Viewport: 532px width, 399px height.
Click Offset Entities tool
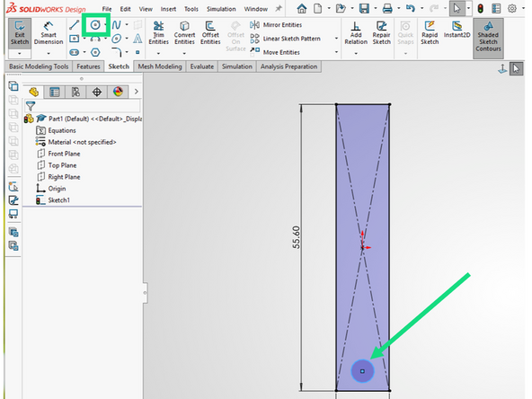click(210, 32)
